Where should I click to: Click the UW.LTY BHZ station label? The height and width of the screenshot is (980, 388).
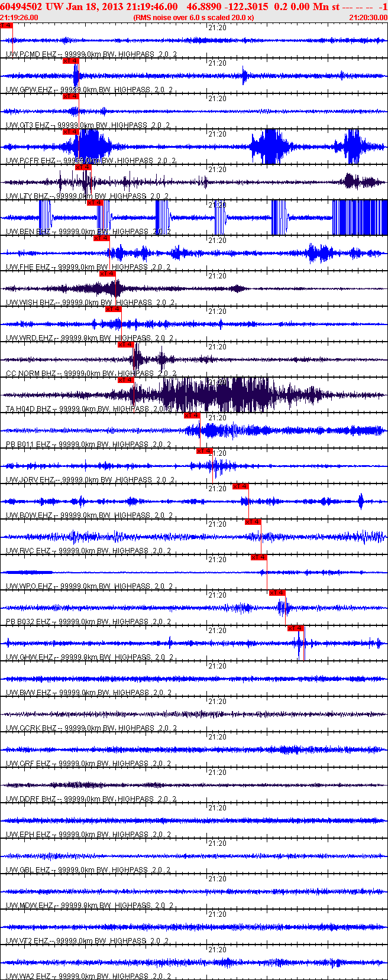pyautogui.click(x=27, y=196)
